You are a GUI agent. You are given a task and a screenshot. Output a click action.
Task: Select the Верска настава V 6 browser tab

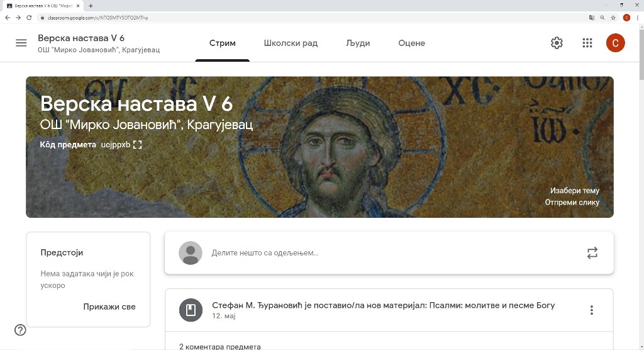(x=43, y=6)
